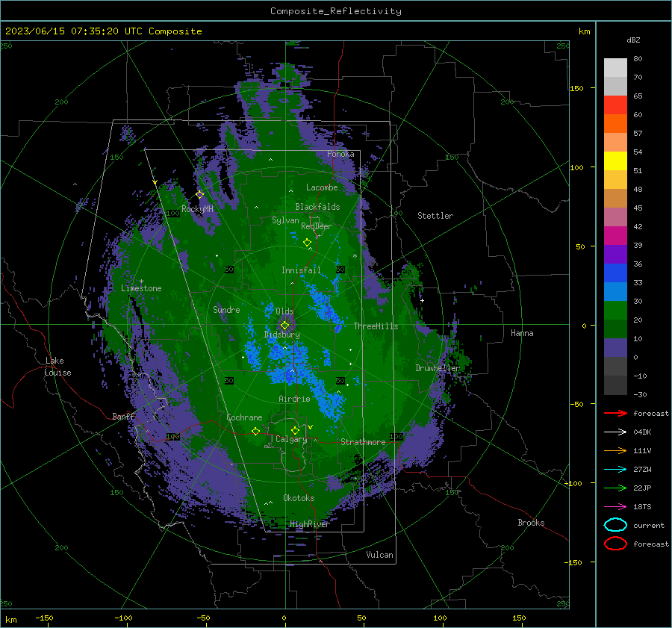Click the Calgary city label
Screen dimensions: 672x628
[291, 439]
